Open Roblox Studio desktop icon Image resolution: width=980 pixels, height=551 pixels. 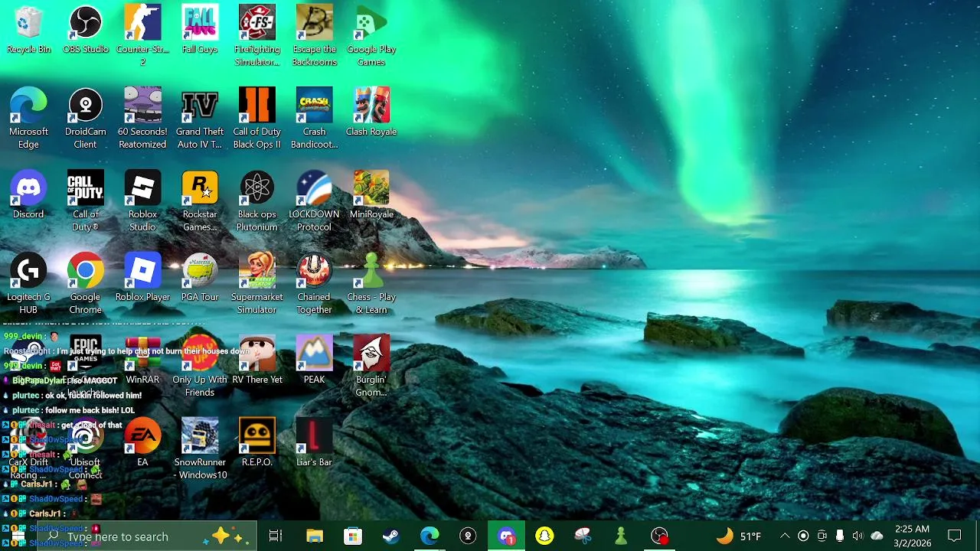click(142, 201)
